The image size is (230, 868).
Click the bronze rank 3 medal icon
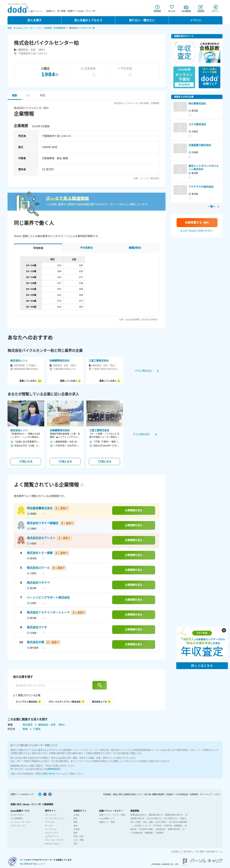point(21,540)
